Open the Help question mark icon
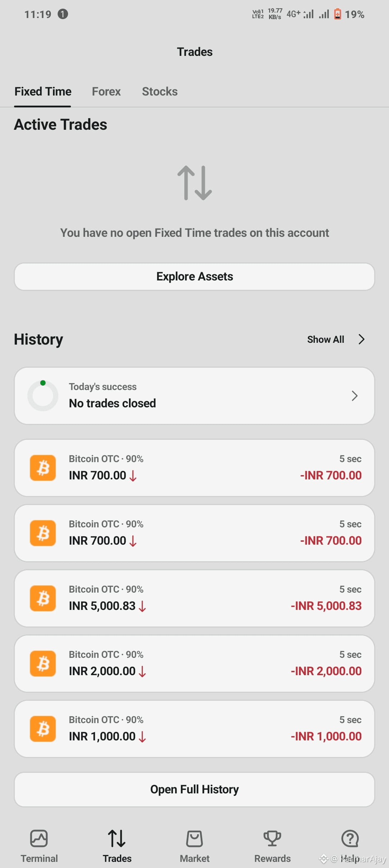 350,838
